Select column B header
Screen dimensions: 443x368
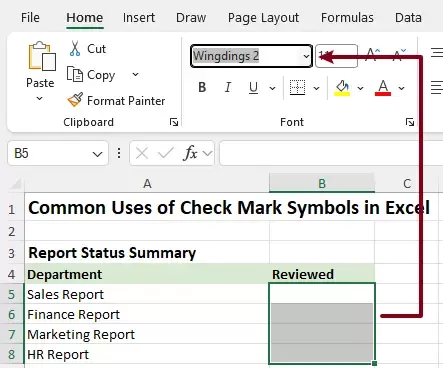322,183
